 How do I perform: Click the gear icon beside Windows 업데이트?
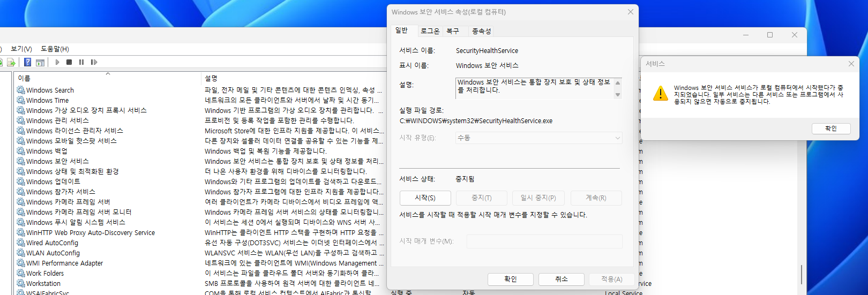coord(21,181)
